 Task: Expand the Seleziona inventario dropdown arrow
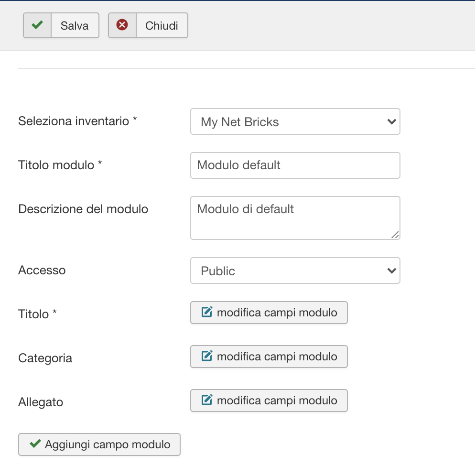pos(391,122)
